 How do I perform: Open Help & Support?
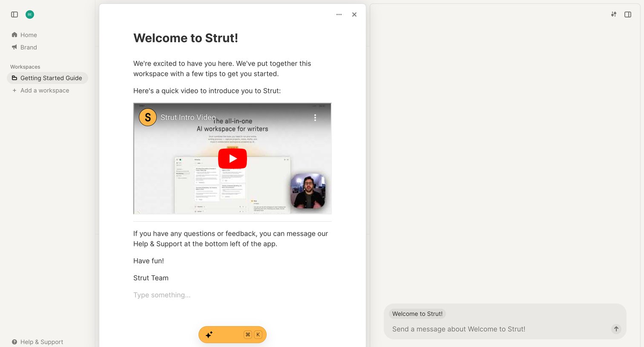coord(37,342)
